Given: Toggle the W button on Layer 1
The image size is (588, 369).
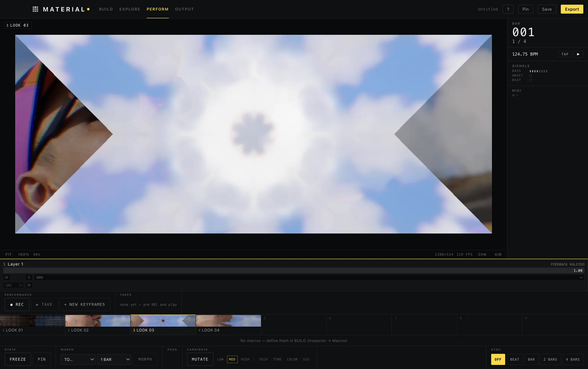Looking at the screenshot, I should tap(29, 285).
